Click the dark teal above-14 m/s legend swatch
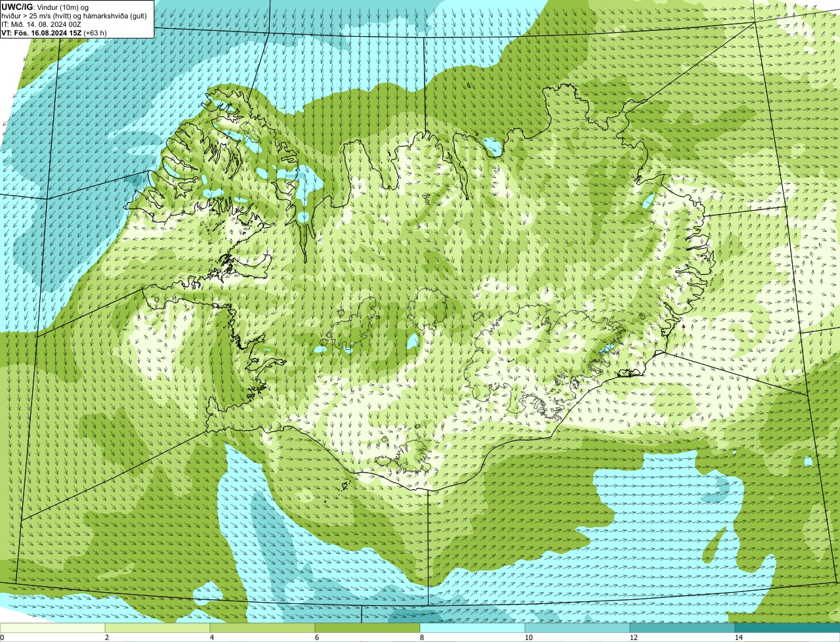The height and width of the screenshot is (642, 840). tap(787, 628)
